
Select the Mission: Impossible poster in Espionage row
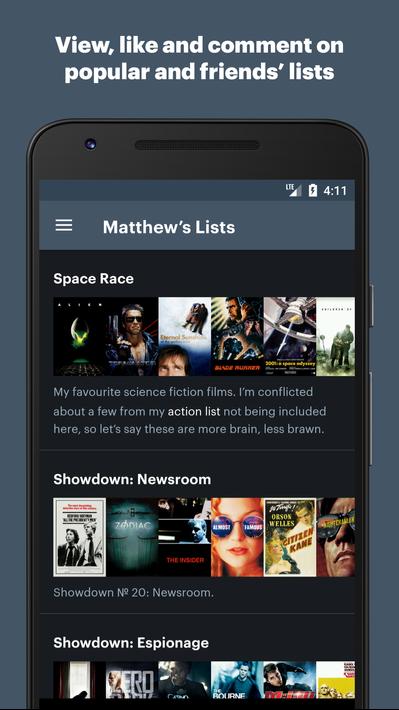pyautogui.click(x=290, y=681)
